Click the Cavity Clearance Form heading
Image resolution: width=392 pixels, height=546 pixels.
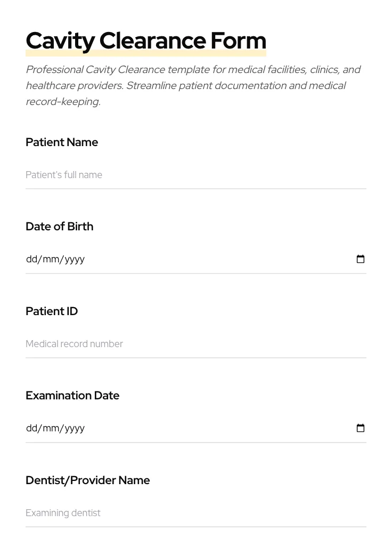pos(146,41)
